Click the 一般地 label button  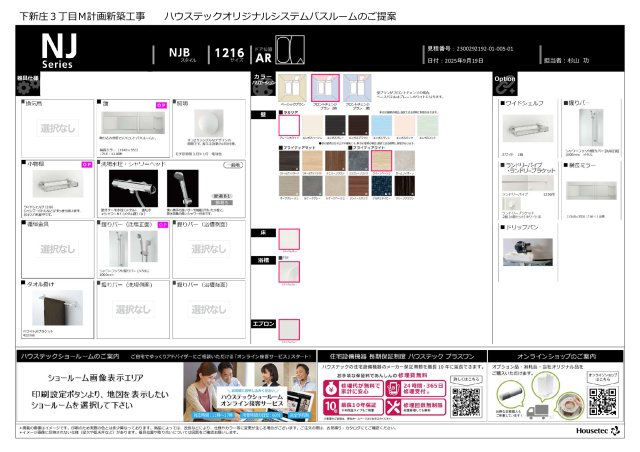point(231,163)
